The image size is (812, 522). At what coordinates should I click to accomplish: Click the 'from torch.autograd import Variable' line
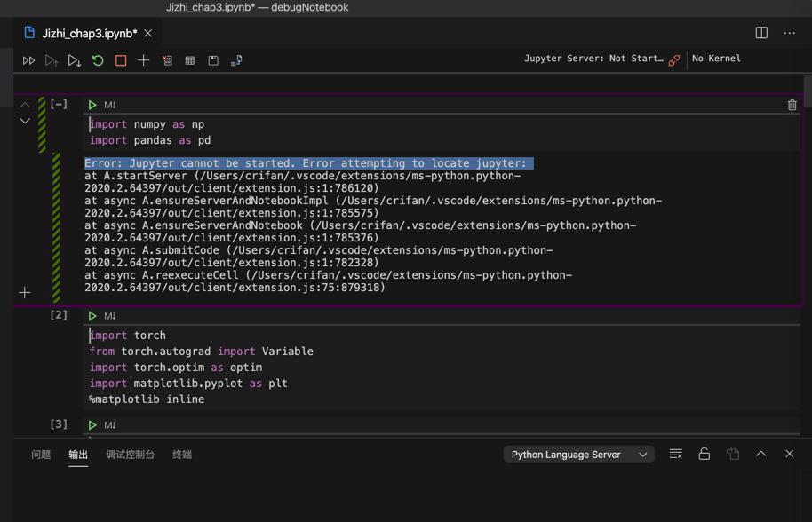pyautogui.click(x=201, y=352)
